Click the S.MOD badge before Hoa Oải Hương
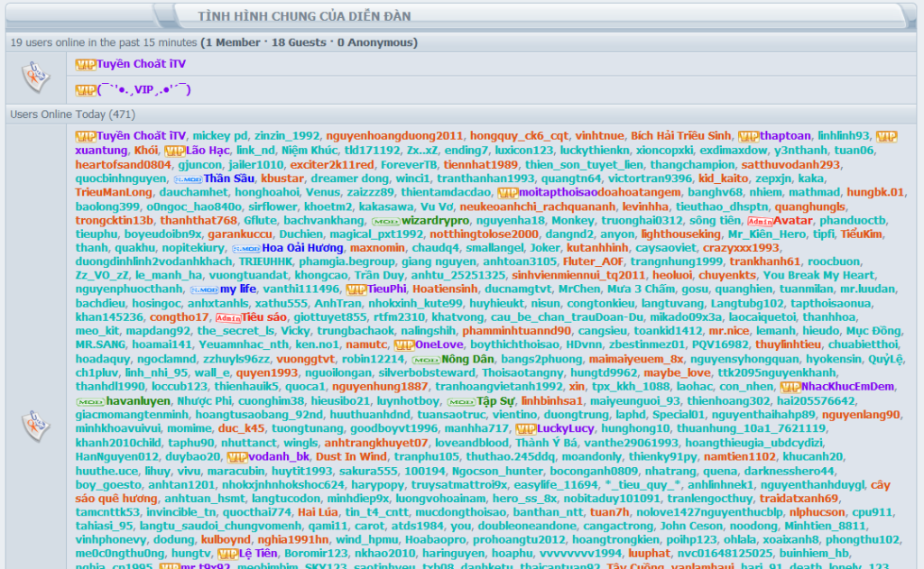 click(x=246, y=248)
